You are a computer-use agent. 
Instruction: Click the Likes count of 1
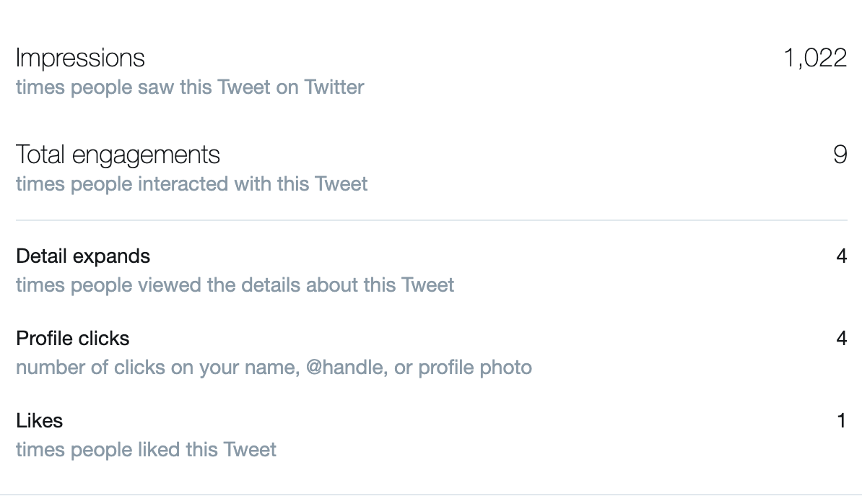click(x=842, y=421)
